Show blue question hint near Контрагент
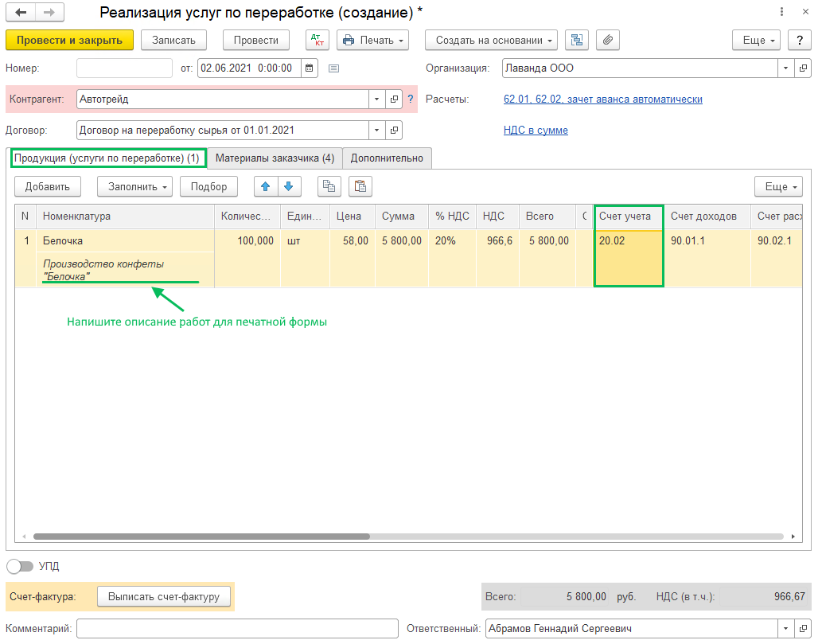 411,100
